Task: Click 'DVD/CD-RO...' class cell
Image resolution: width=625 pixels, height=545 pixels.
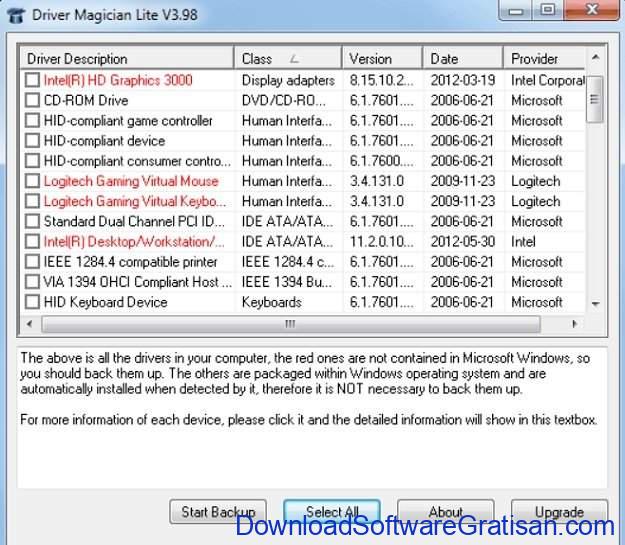Action: [x=283, y=100]
